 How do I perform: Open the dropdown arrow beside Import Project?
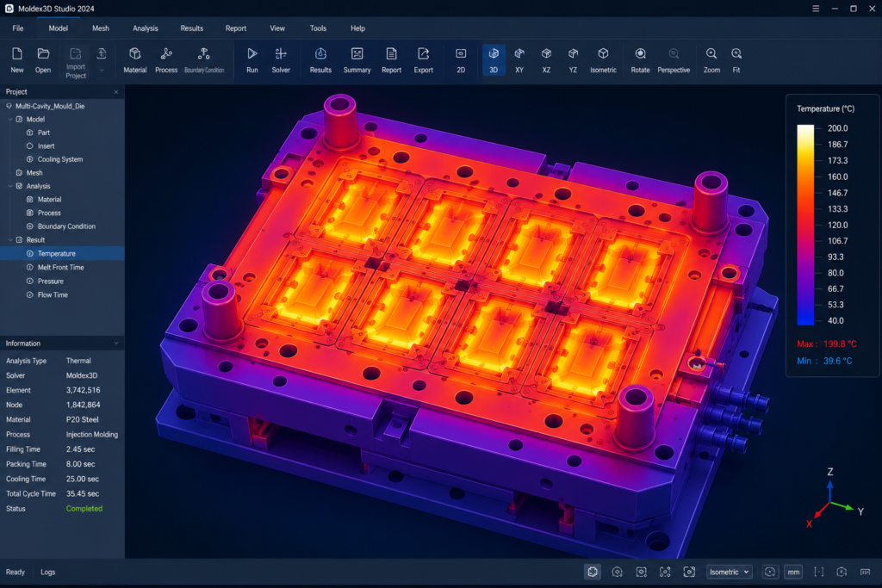[102, 71]
